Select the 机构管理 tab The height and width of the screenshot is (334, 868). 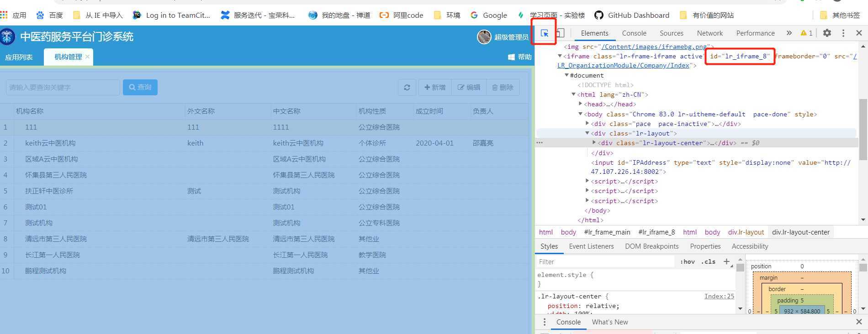pos(68,57)
